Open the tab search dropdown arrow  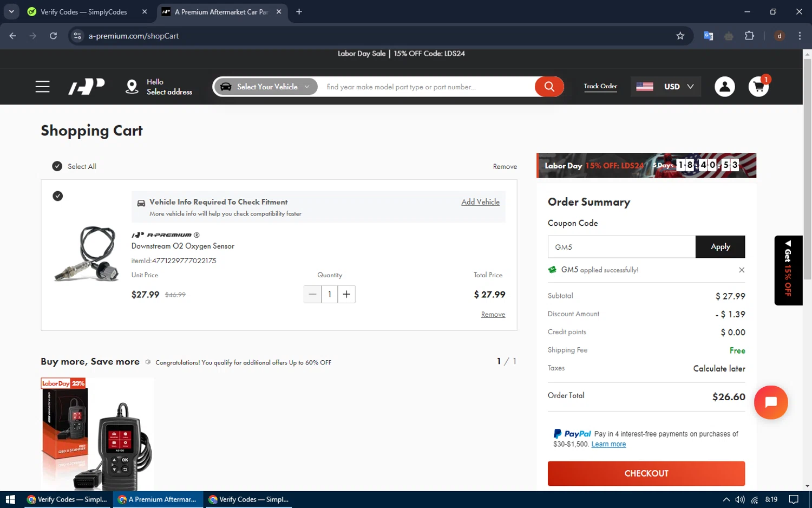tap(11, 11)
